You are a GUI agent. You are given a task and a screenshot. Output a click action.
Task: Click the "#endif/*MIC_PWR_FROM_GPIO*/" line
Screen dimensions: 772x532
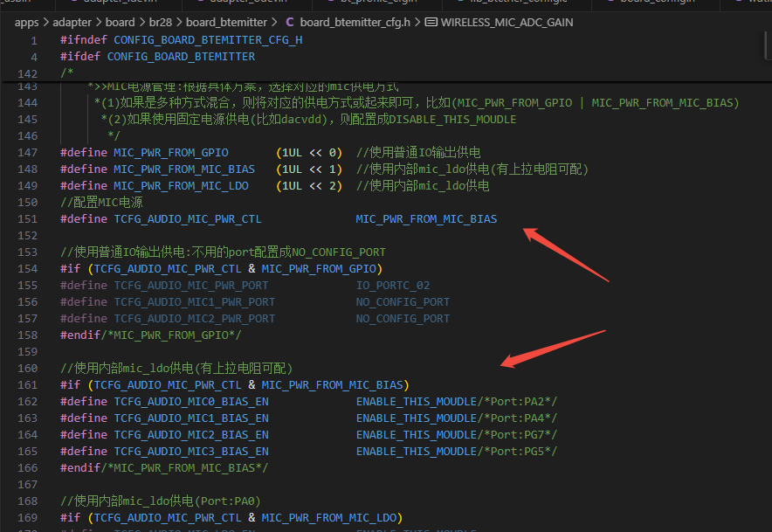[151, 335]
